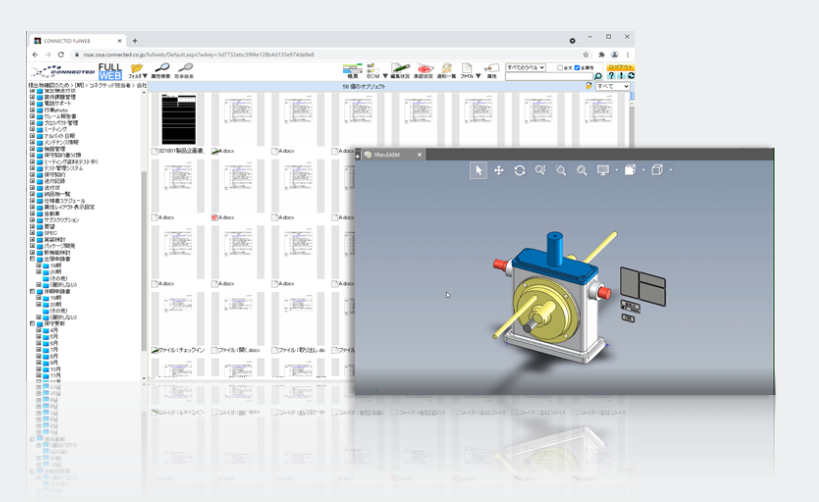Image resolution: width=819 pixels, height=502 pixels.
Task: Click the browser reload button
Action: [x=61, y=54]
